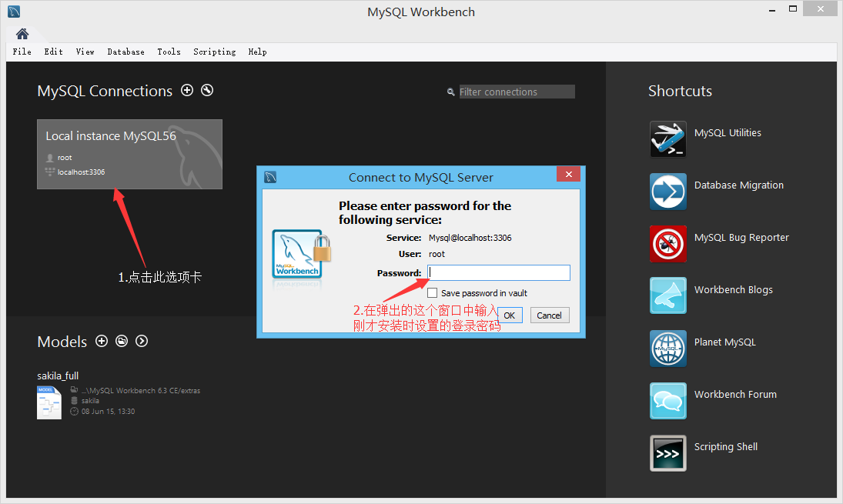
Task: Click Workbench Blogs shortcut label
Action: [x=734, y=289]
